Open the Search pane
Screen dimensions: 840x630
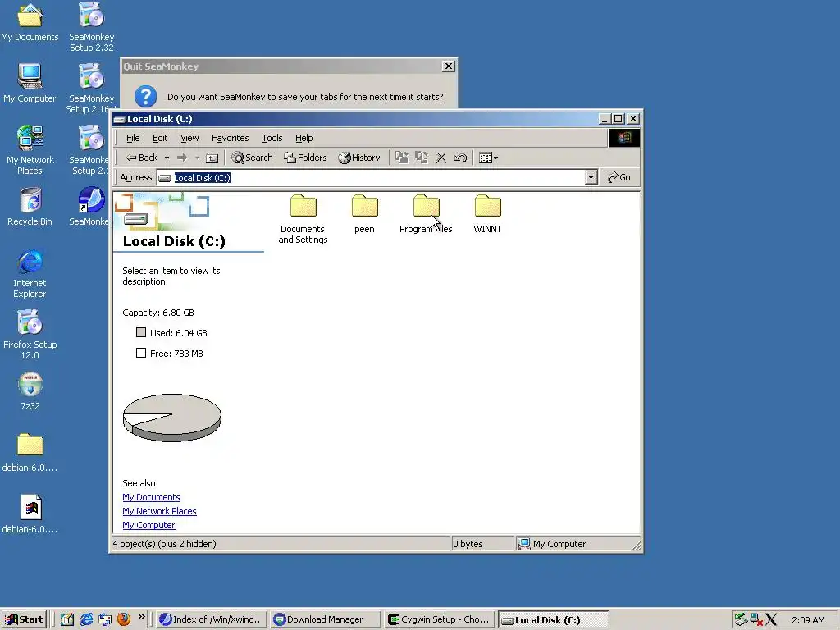point(253,157)
